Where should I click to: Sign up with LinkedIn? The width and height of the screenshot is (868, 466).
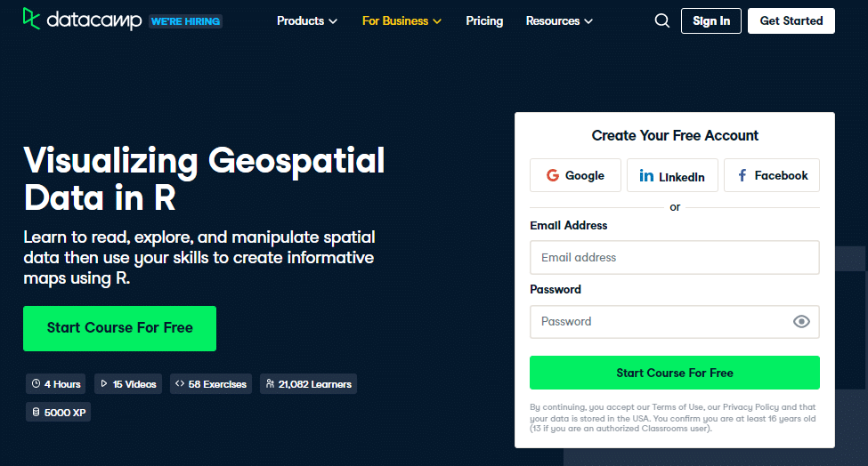(672, 175)
